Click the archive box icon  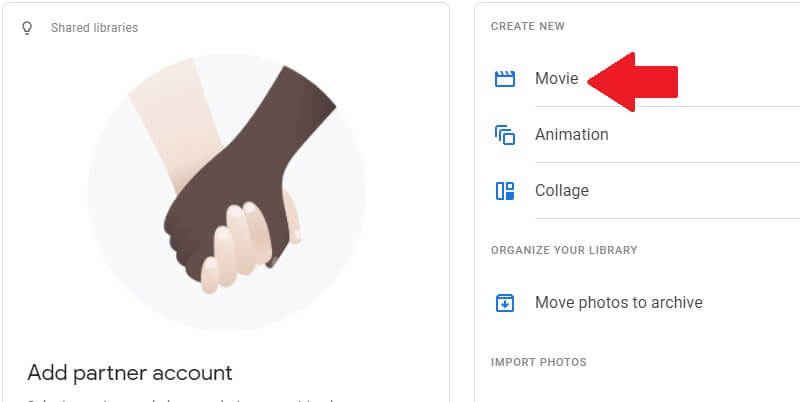tap(505, 303)
